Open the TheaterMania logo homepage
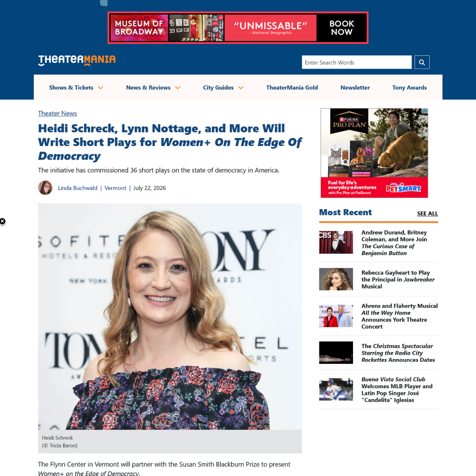 (x=77, y=60)
